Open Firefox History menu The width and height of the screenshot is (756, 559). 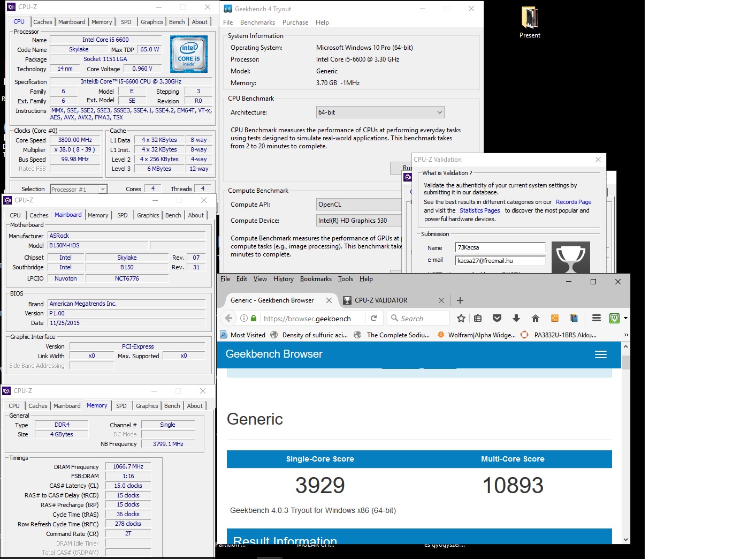(284, 279)
